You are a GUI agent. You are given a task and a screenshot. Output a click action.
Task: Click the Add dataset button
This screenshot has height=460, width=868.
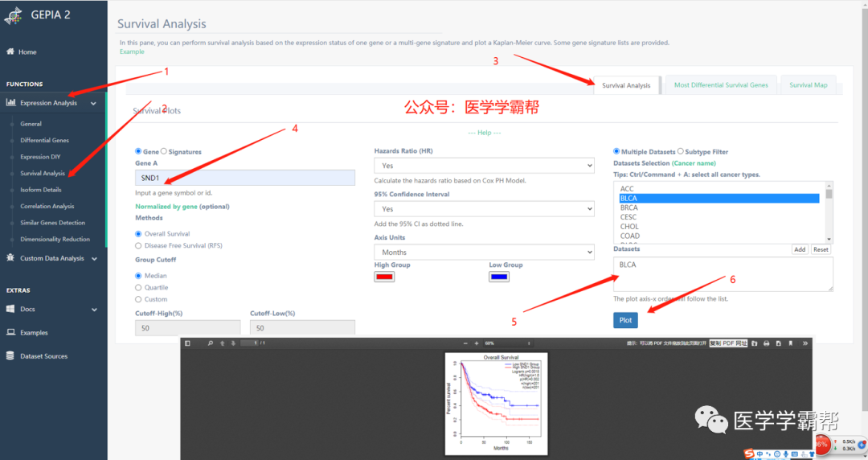point(800,249)
